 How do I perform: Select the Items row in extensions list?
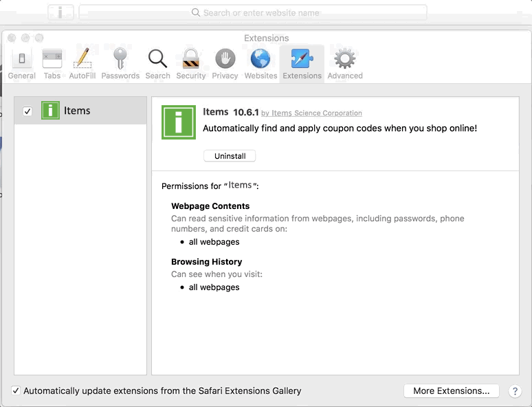[80, 111]
